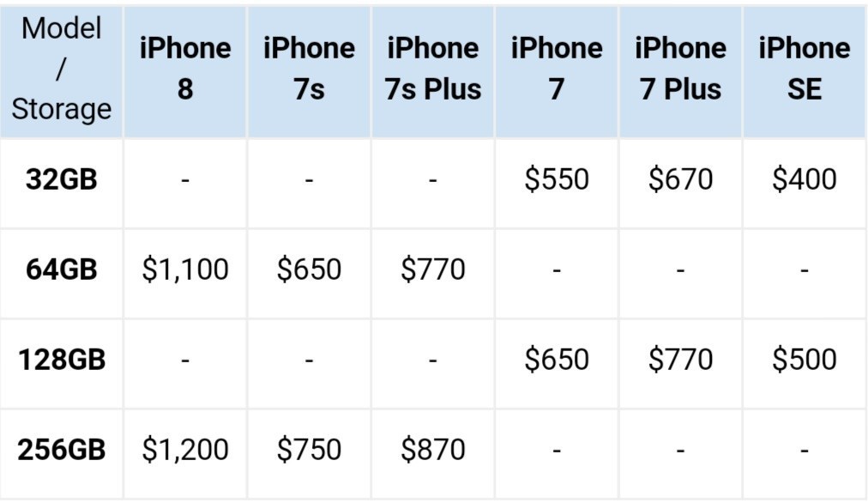Select the $500 iPhone SE price

(805, 360)
